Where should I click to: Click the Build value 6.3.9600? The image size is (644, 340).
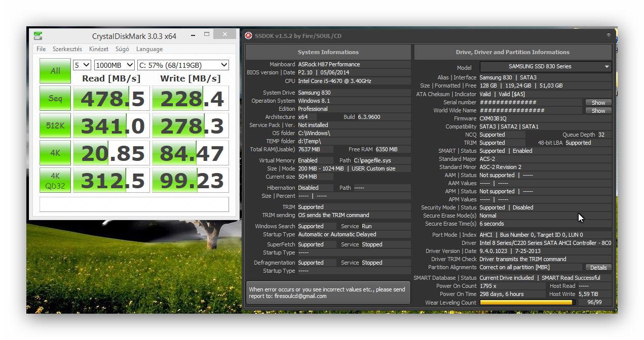click(x=369, y=117)
